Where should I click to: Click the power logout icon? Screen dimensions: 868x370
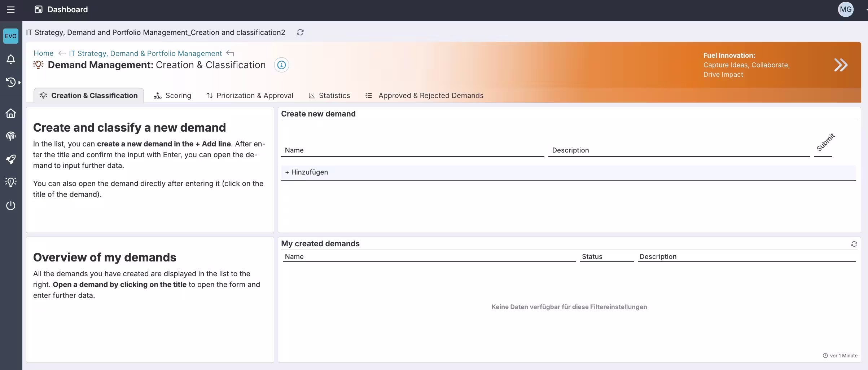11,206
